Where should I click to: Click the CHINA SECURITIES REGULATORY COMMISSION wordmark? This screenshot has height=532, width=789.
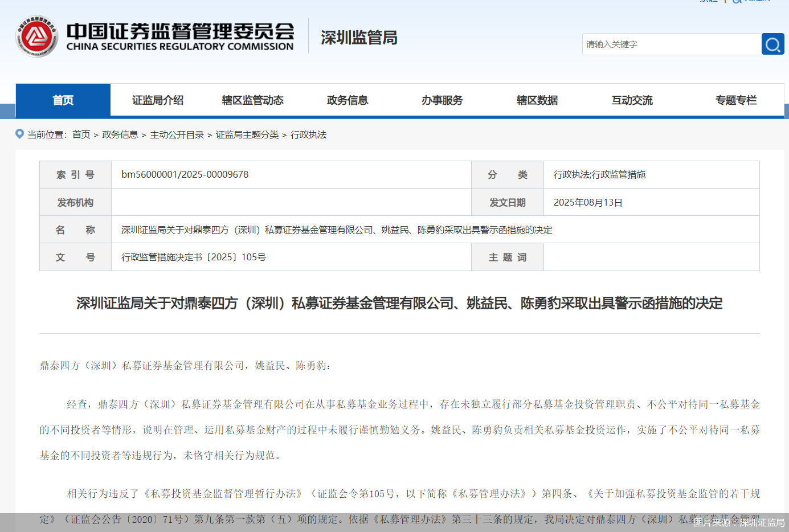[182, 48]
